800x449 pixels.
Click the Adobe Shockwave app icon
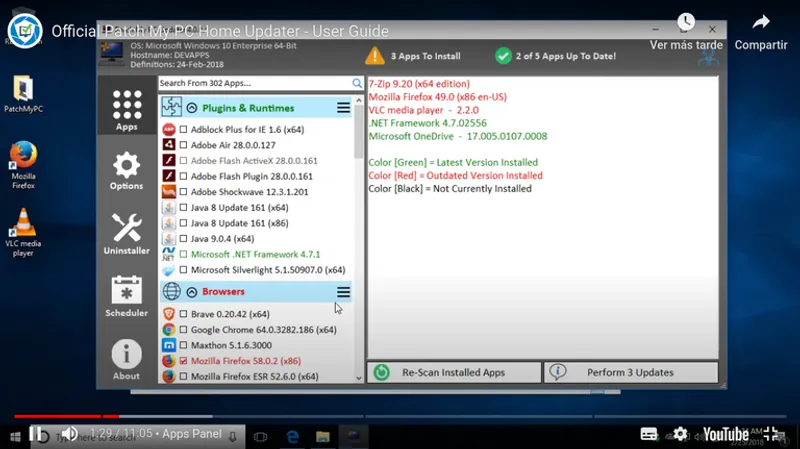point(169,192)
